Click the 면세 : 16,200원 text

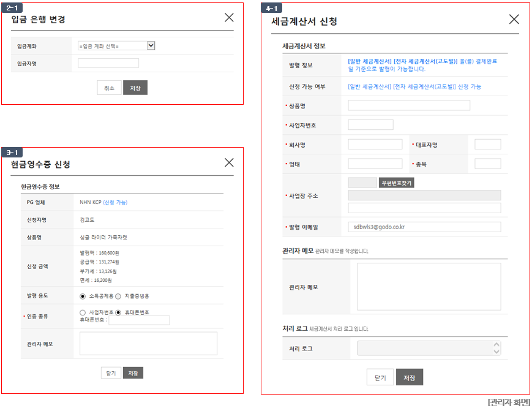(x=96, y=281)
